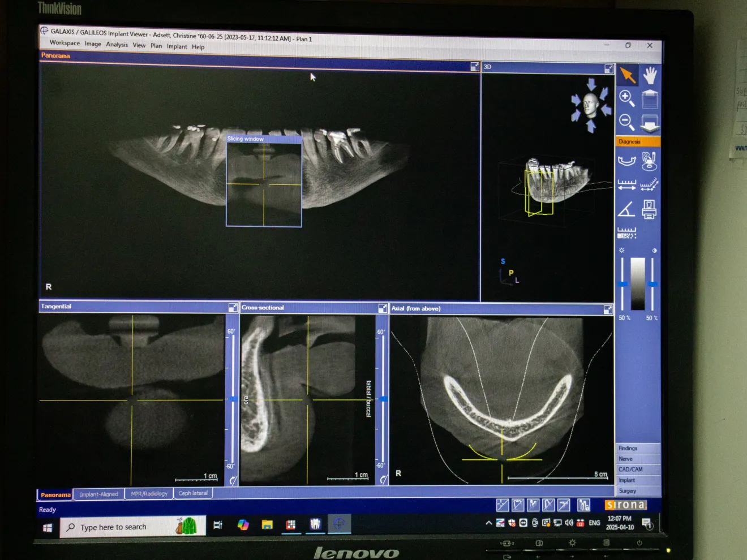Click the Type here to search box
747x560 pixels.
pos(133,527)
